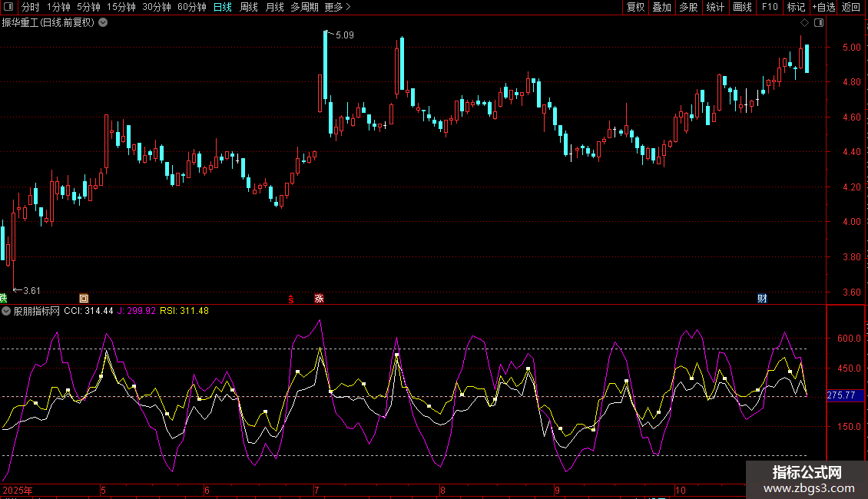Expand the 股朋指标网 indicator dropdown arrow
The height and width of the screenshot is (499, 868).
6,312
